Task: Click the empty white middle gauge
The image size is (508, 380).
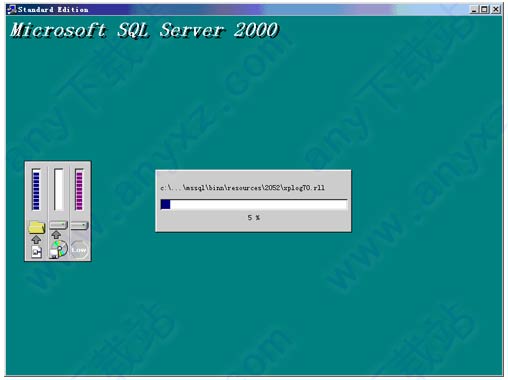Action: [59, 189]
